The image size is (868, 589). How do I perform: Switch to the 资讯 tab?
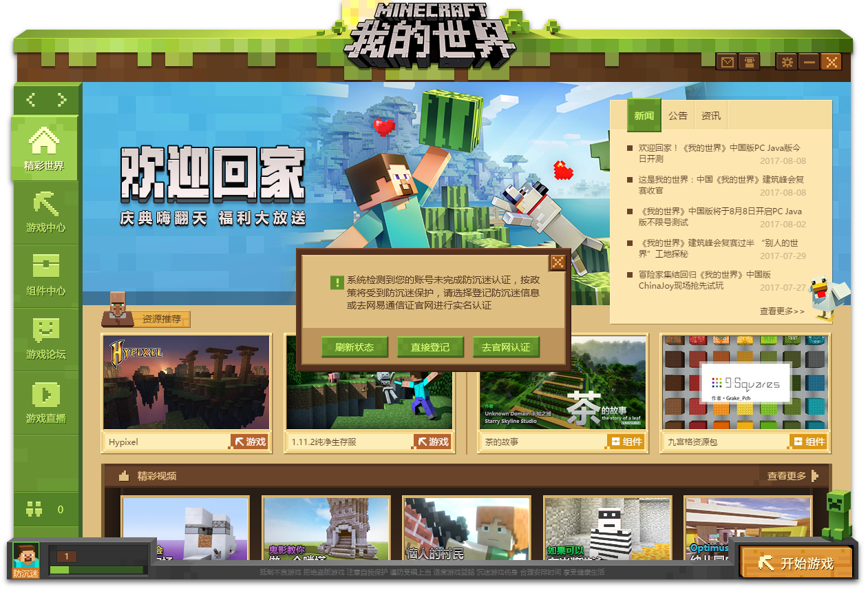click(710, 116)
